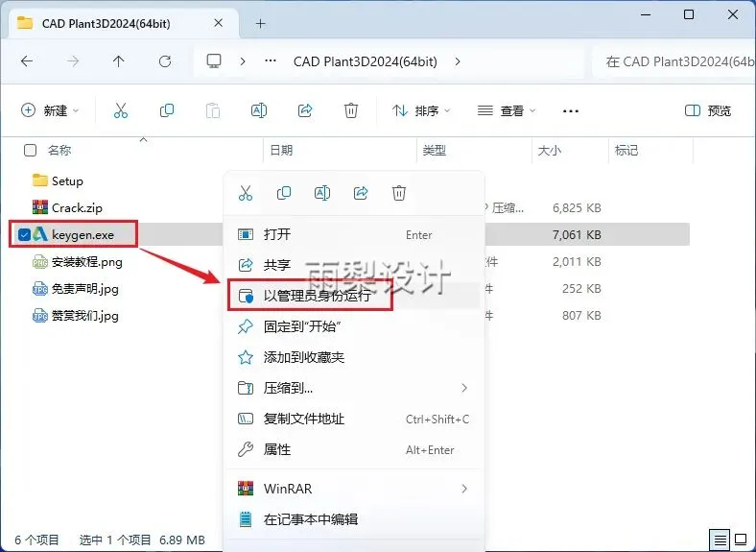Open a new tab with the plus button
The height and width of the screenshot is (552, 756).
point(260,23)
